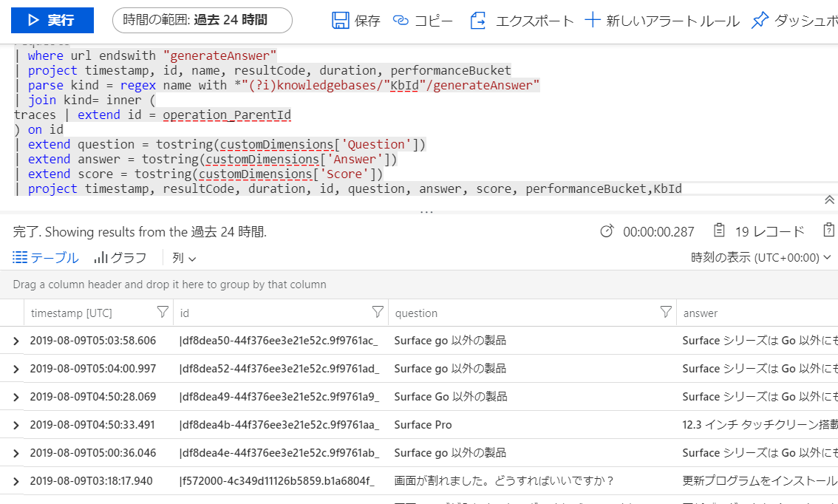
Task: Click the グラフ bar chart icon
Action: click(101, 258)
